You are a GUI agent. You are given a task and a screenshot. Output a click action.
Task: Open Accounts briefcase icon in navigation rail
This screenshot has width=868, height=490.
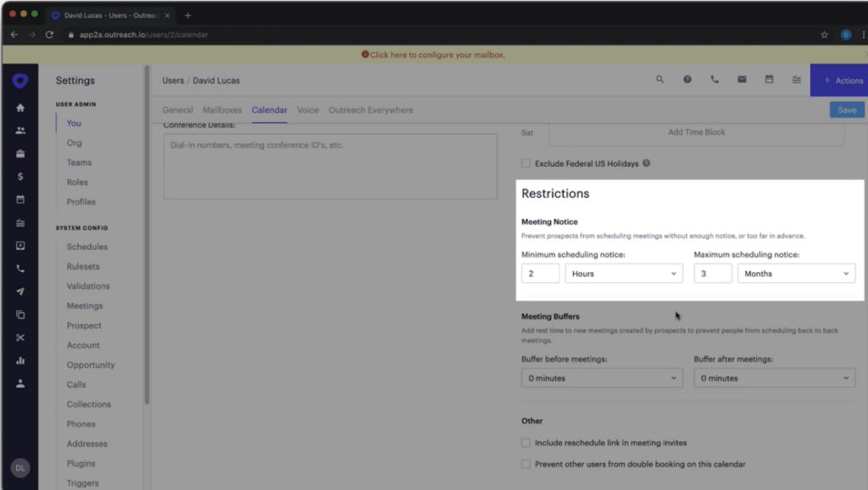click(x=20, y=154)
